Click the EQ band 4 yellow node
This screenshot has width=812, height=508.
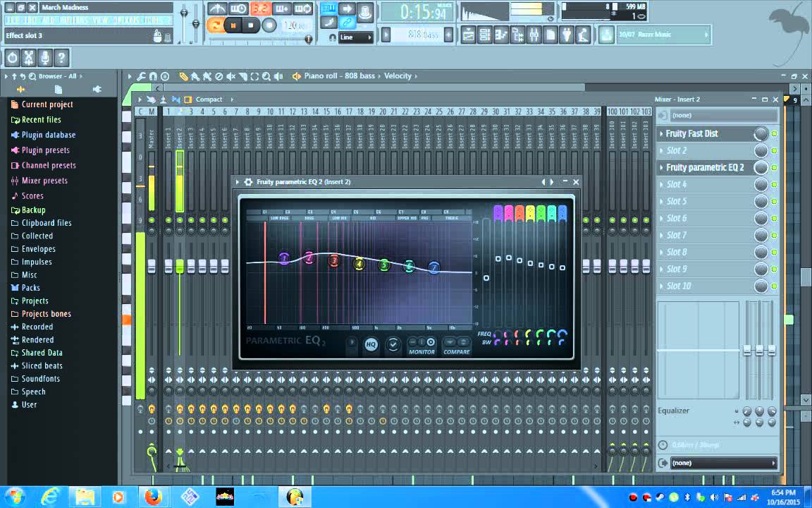[x=359, y=264]
